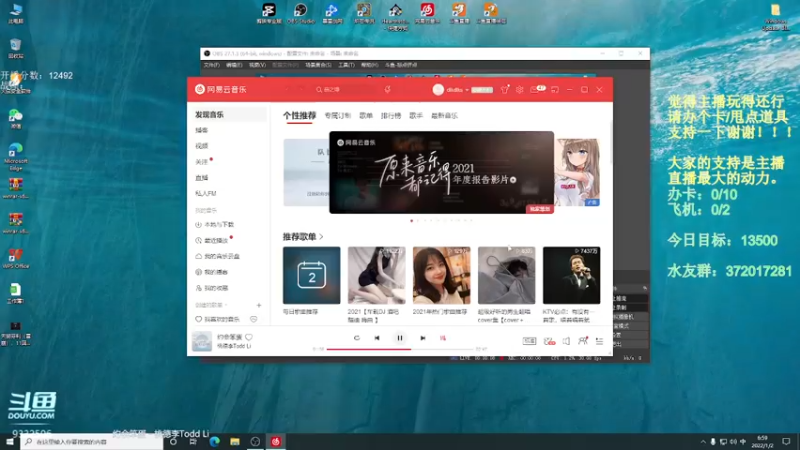Viewport: 800px width, 450px height.
Task: Like the current song heart icon
Action: pyautogui.click(x=249, y=337)
